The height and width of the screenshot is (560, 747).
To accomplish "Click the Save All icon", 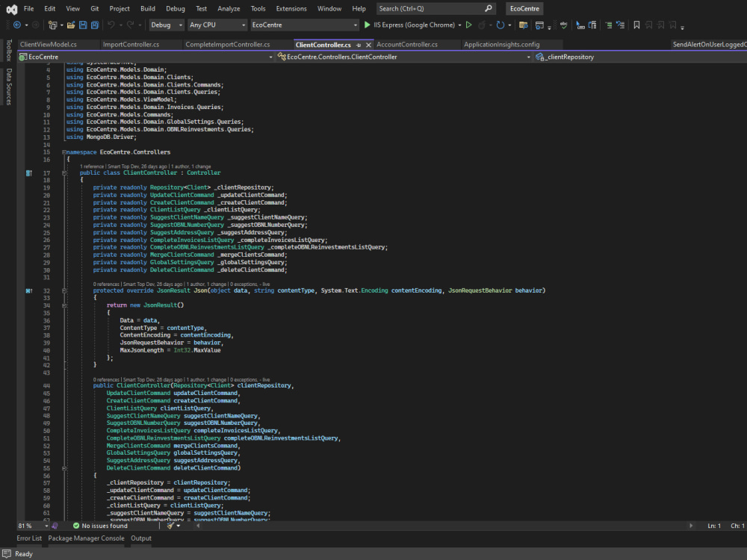I will [x=95, y=25].
